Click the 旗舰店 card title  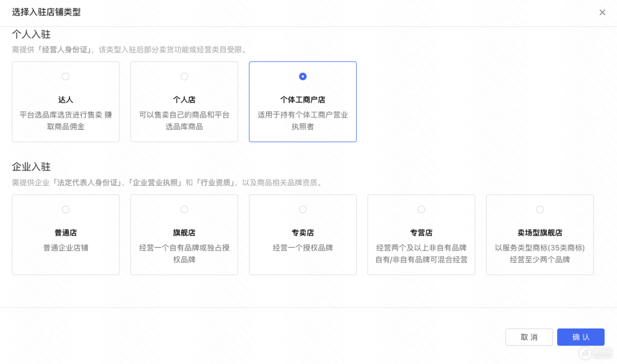184,233
